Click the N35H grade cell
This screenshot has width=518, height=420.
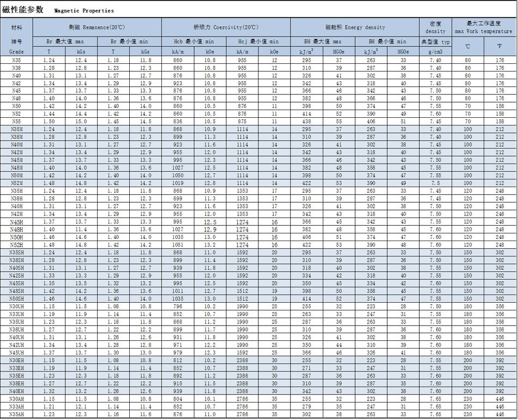pos(16,191)
